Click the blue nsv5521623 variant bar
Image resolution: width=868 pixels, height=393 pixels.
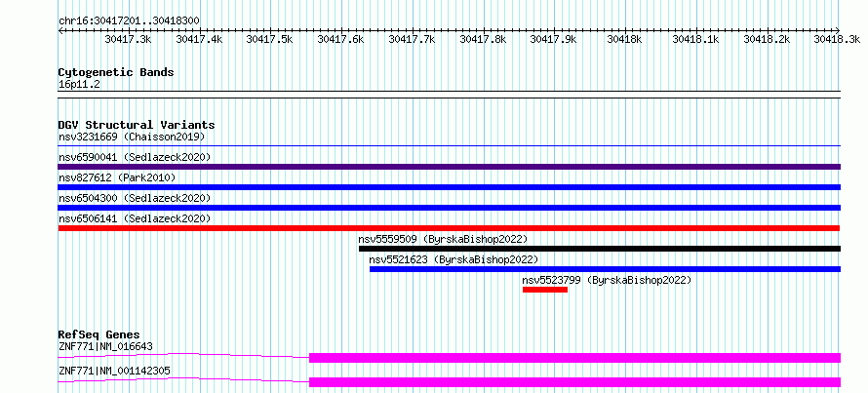(x=605, y=269)
